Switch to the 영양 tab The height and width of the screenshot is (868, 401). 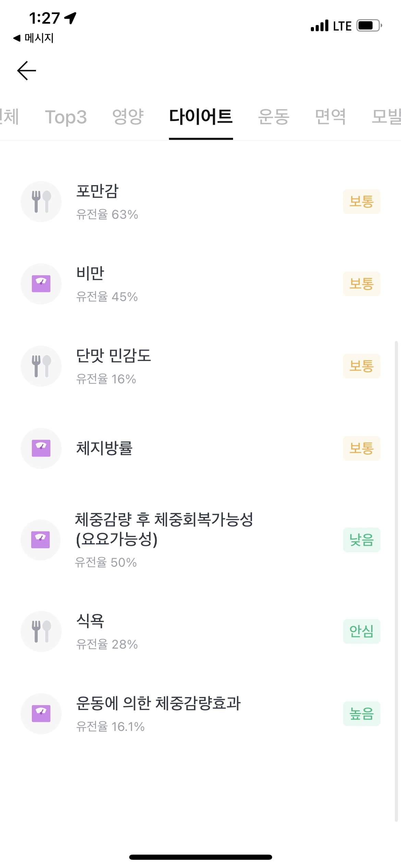click(x=128, y=117)
